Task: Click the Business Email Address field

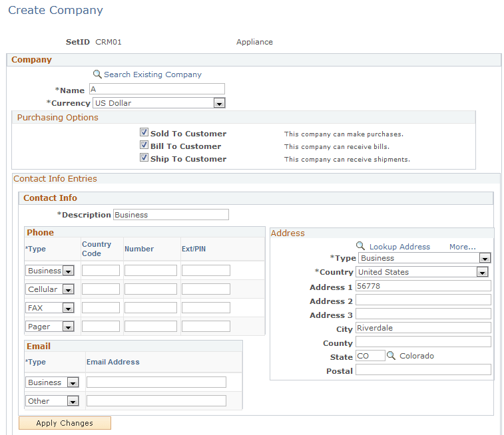Action: click(156, 382)
